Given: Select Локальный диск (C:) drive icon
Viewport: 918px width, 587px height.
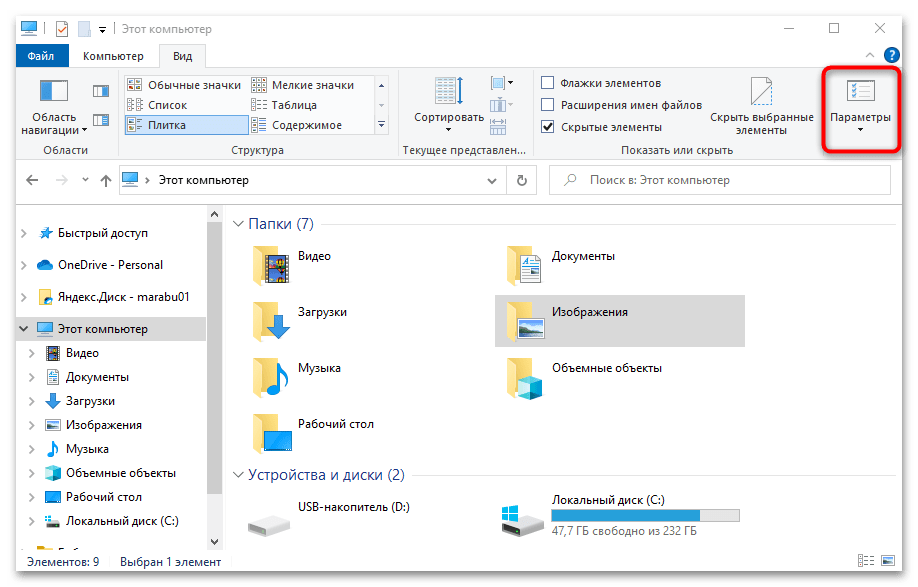Looking at the screenshot, I should 522,518.
